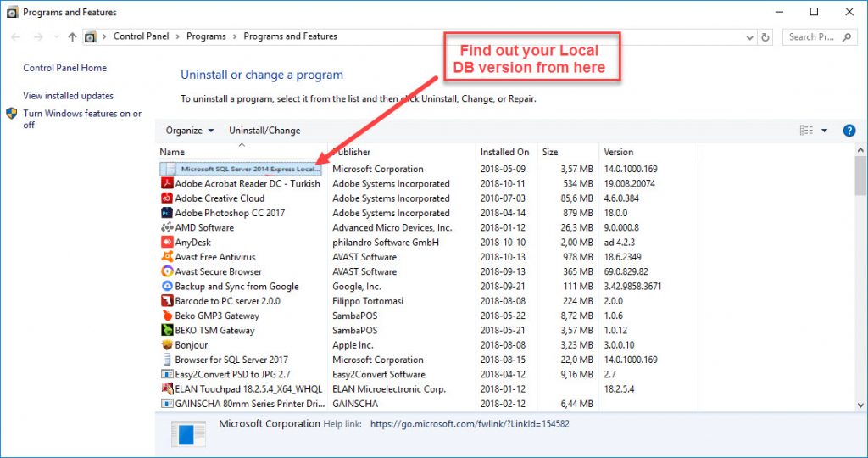Click the Easy2Convert PSD to JPG icon

pyautogui.click(x=167, y=374)
